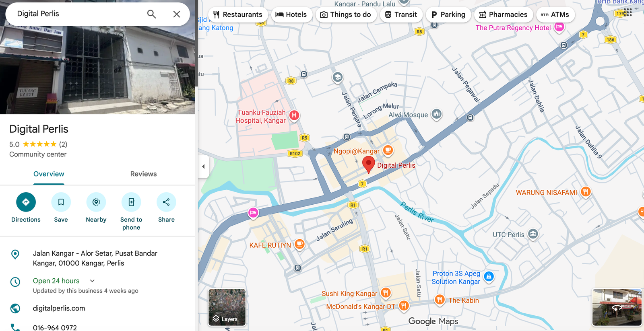Select The Putra Regency Hotel marker
The image size is (644, 331).
pos(559,27)
